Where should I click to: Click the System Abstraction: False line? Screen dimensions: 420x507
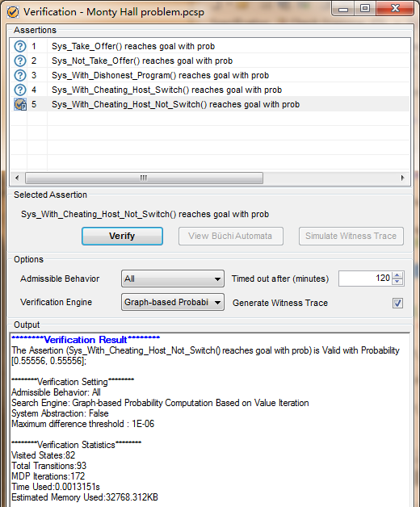click(61, 413)
